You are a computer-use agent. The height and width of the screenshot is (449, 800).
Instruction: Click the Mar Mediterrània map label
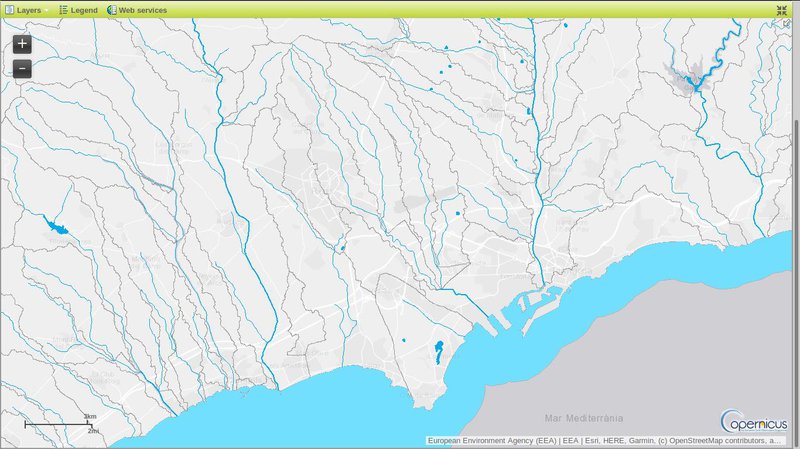coord(584,418)
